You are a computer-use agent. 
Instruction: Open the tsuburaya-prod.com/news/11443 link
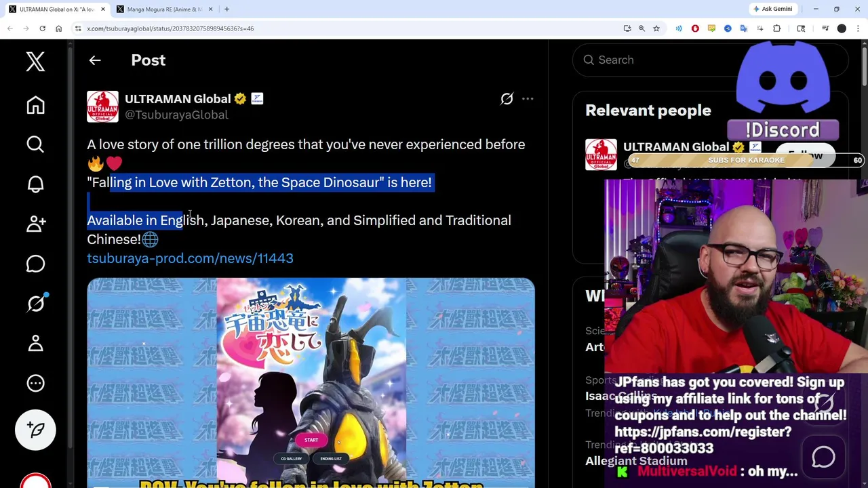tap(190, 258)
